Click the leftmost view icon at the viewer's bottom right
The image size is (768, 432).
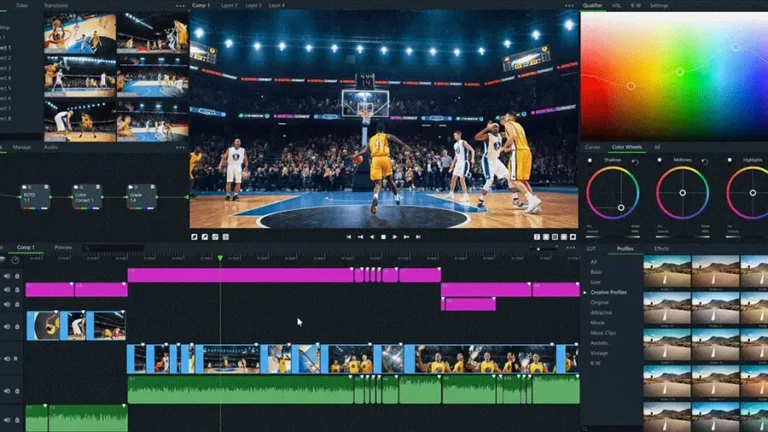coord(537,237)
